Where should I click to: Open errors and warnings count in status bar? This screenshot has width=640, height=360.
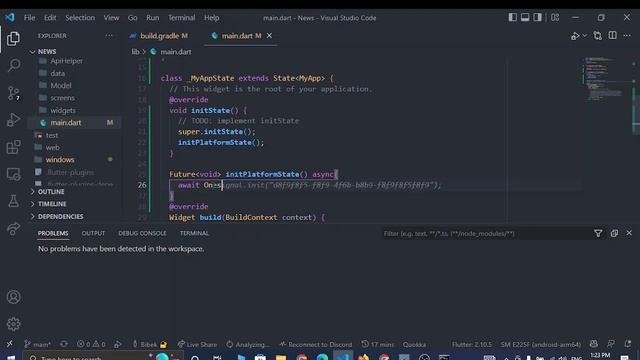[x=91, y=344]
